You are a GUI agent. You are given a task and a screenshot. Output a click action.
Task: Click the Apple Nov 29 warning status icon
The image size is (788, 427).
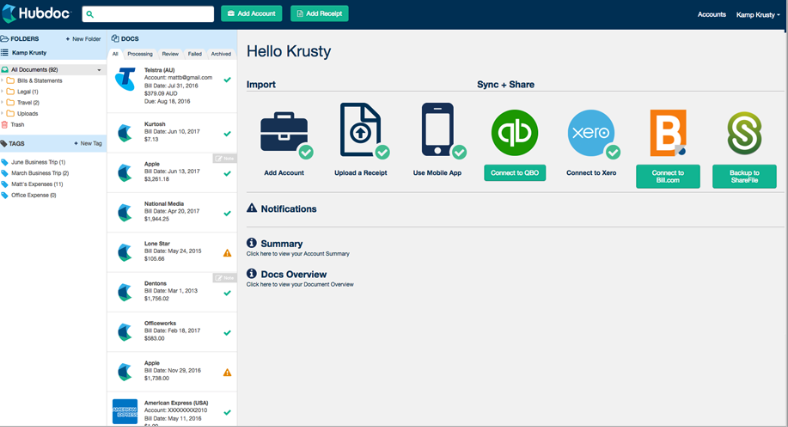(227, 372)
